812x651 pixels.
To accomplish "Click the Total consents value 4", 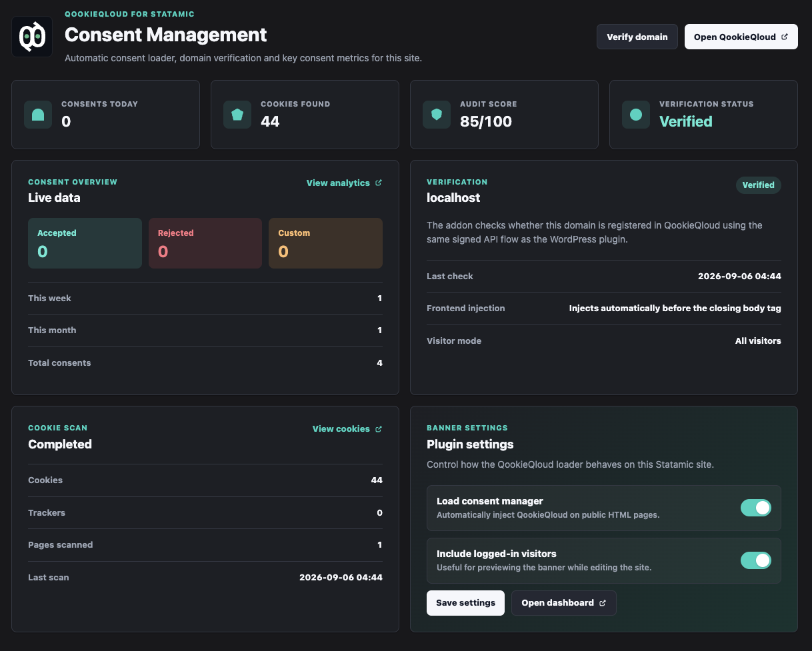I will point(379,363).
